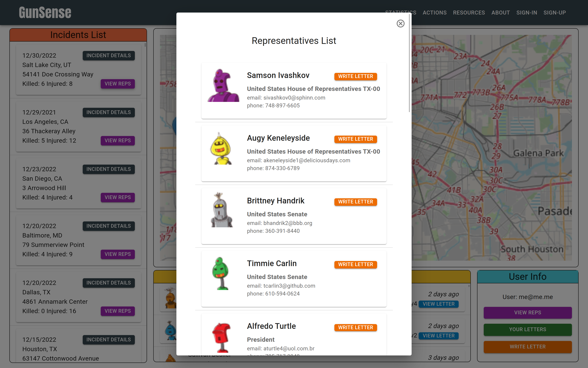Go to the Sign-In page

click(526, 13)
